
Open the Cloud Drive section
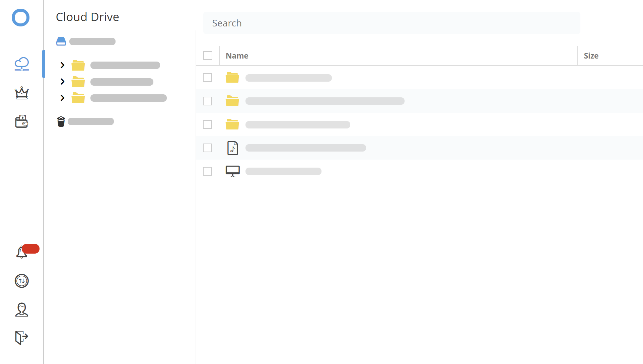coord(21,64)
